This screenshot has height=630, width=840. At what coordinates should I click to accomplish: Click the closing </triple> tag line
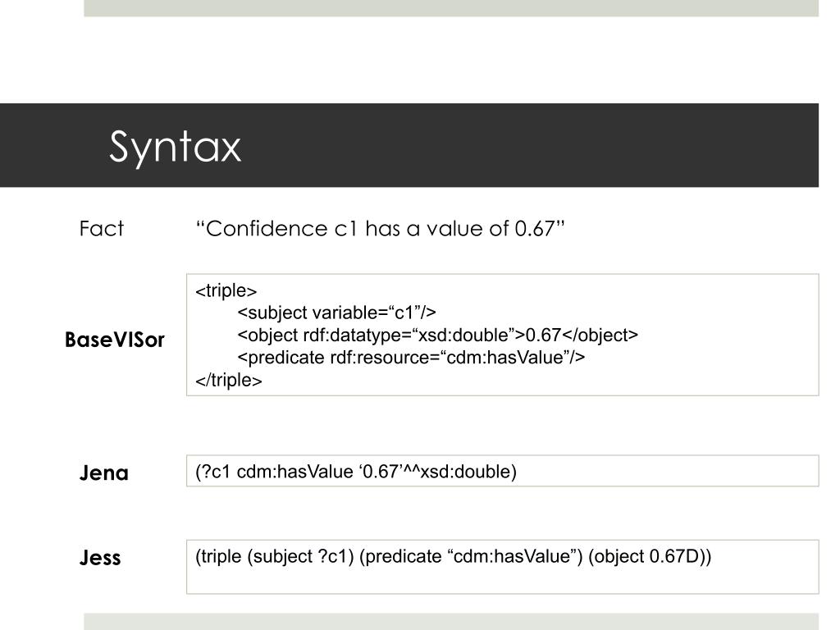(229, 380)
